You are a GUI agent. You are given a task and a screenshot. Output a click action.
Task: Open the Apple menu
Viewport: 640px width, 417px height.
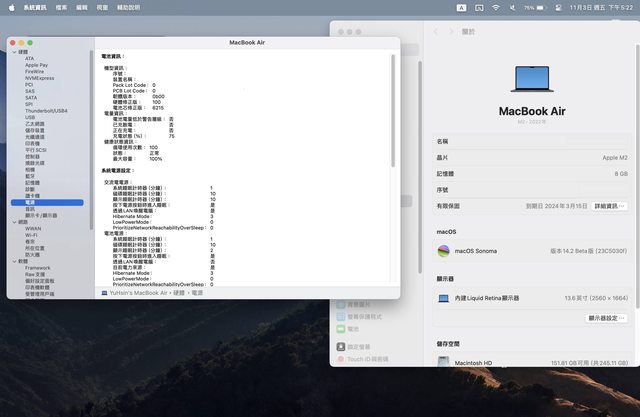(x=11, y=7)
